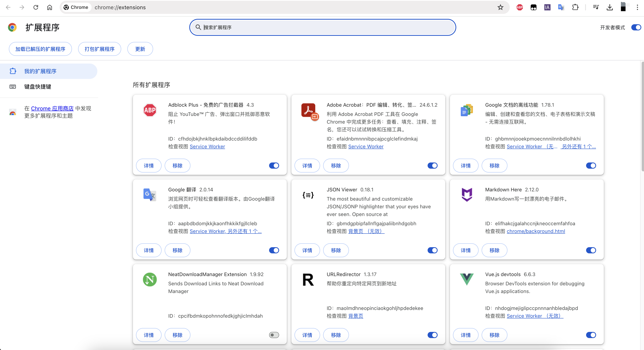This screenshot has width=644, height=350.
Task: Click the Markdown Here purple icon
Action: [x=467, y=195]
